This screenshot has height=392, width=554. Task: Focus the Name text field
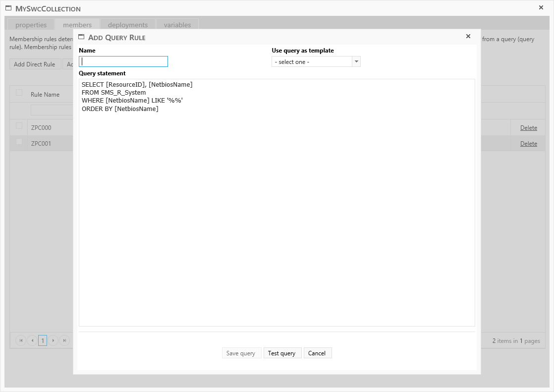[123, 61]
